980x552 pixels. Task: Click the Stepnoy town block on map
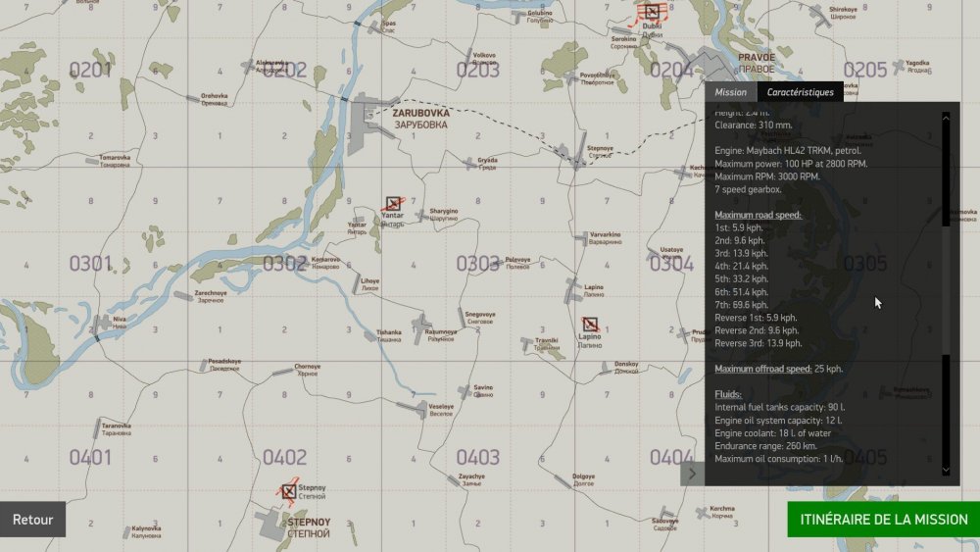(273, 526)
